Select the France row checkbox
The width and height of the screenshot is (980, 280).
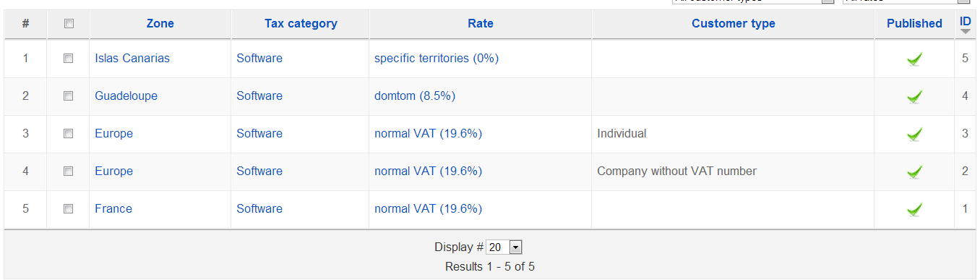(x=69, y=209)
